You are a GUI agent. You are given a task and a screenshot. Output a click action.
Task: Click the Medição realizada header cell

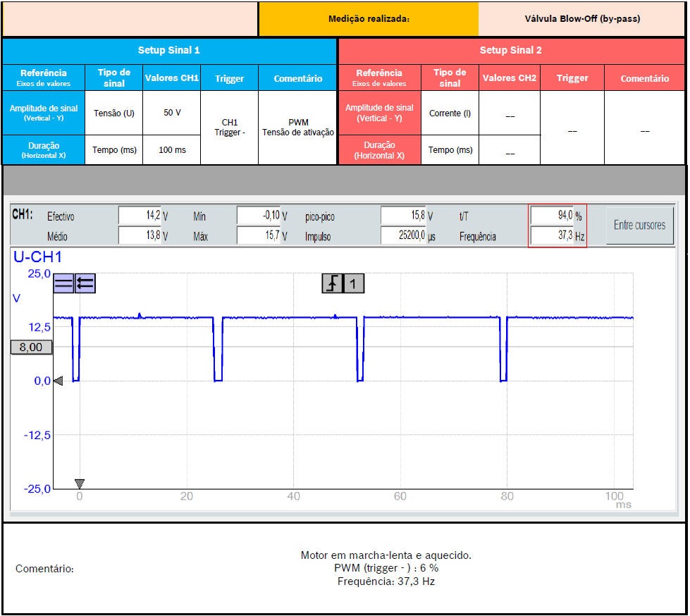(369, 19)
